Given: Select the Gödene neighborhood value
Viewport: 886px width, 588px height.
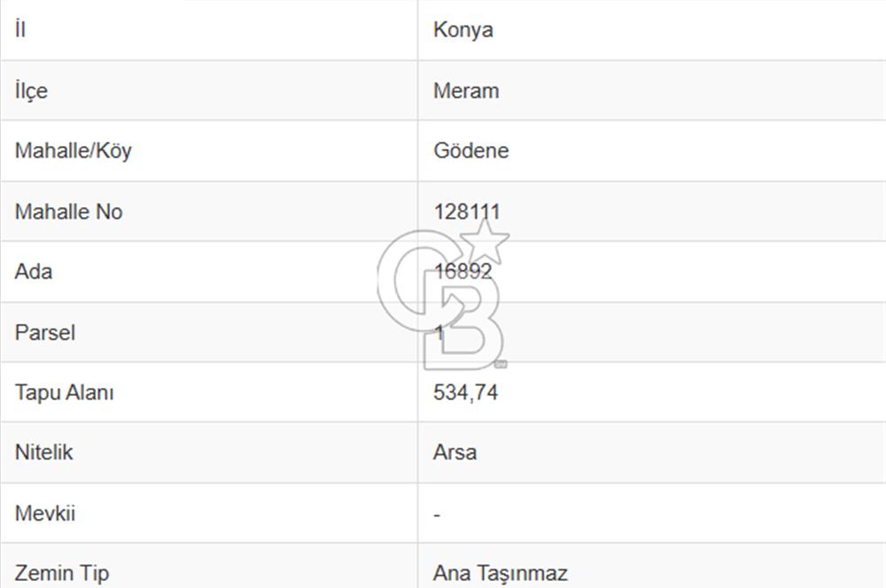Looking at the screenshot, I should click(x=470, y=151).
